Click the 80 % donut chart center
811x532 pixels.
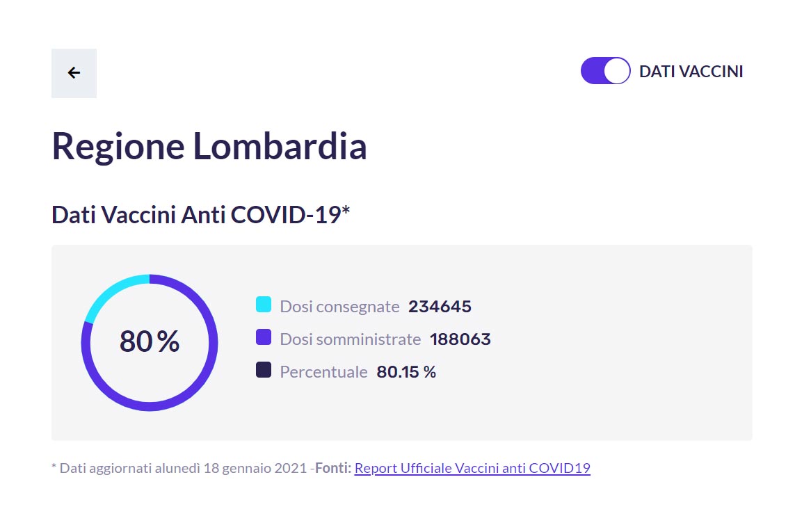pos(150,341)
